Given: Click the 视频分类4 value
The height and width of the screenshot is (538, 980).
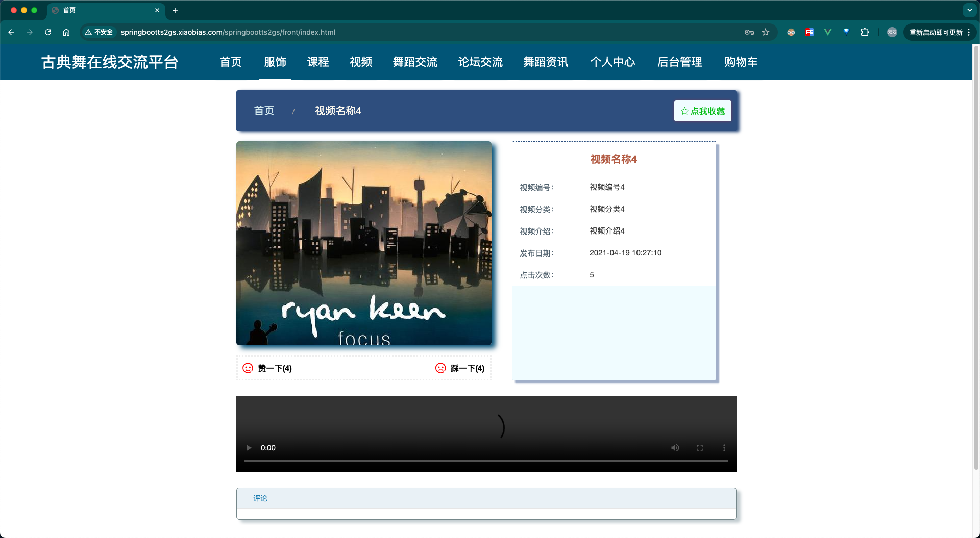Looking at the screenshot, I should click(607, 209).
